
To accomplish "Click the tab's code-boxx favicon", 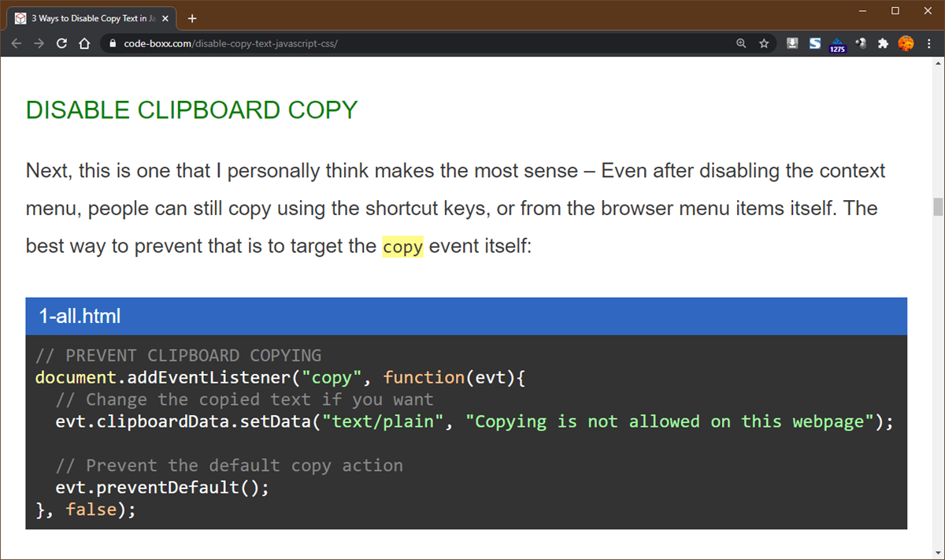I will click(x=20, y=18).
